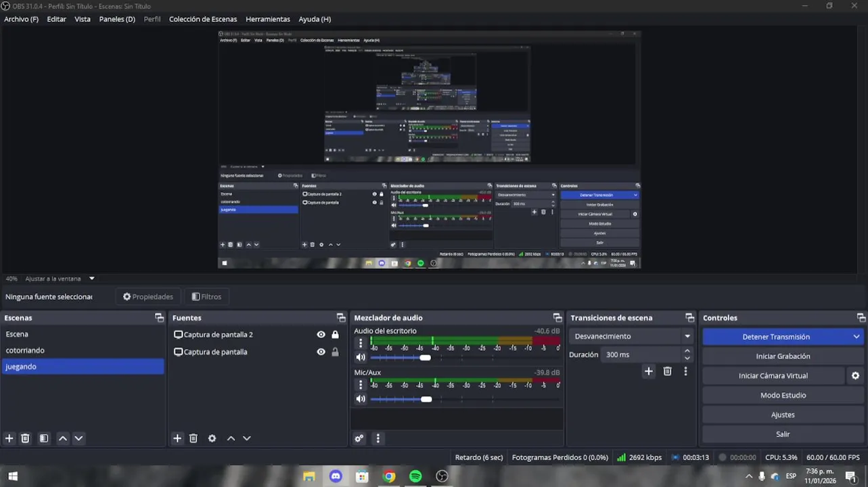Open the Paneles menu

point(117,19)
